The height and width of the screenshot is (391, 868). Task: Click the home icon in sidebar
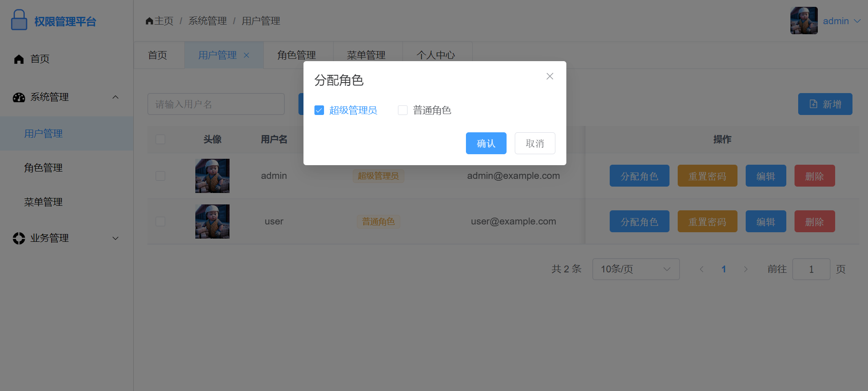(19, 59)
